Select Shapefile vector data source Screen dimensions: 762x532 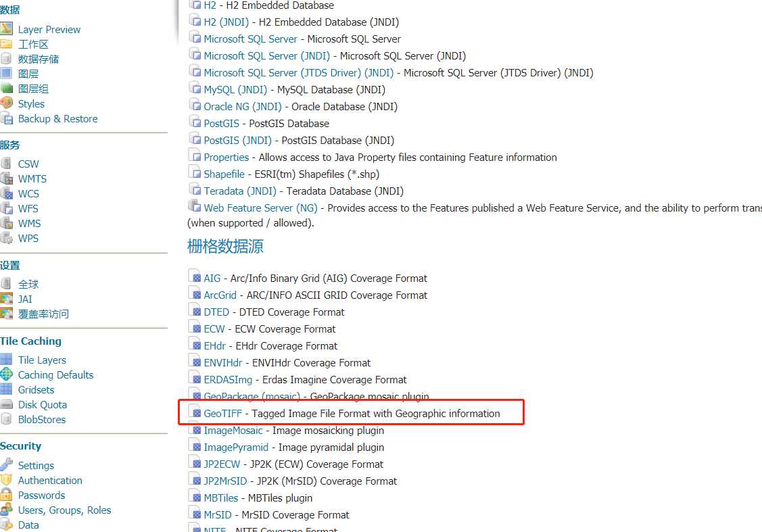click(x=224, y=174)
